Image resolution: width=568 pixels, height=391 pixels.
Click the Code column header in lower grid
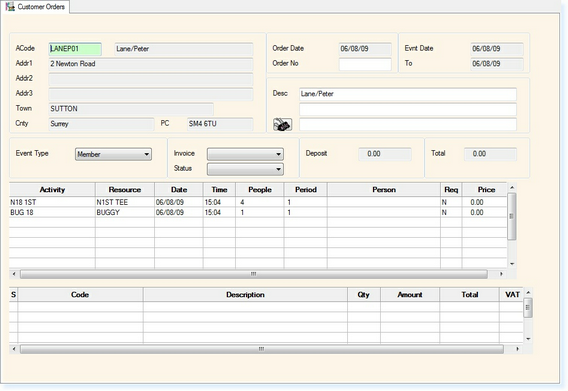(x=80, y=295)
